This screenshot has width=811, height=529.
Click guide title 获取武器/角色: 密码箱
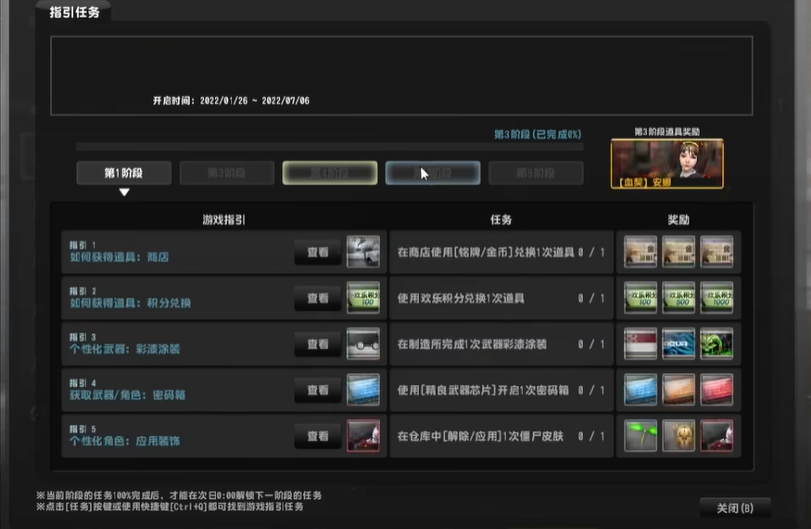click(127, 395)
